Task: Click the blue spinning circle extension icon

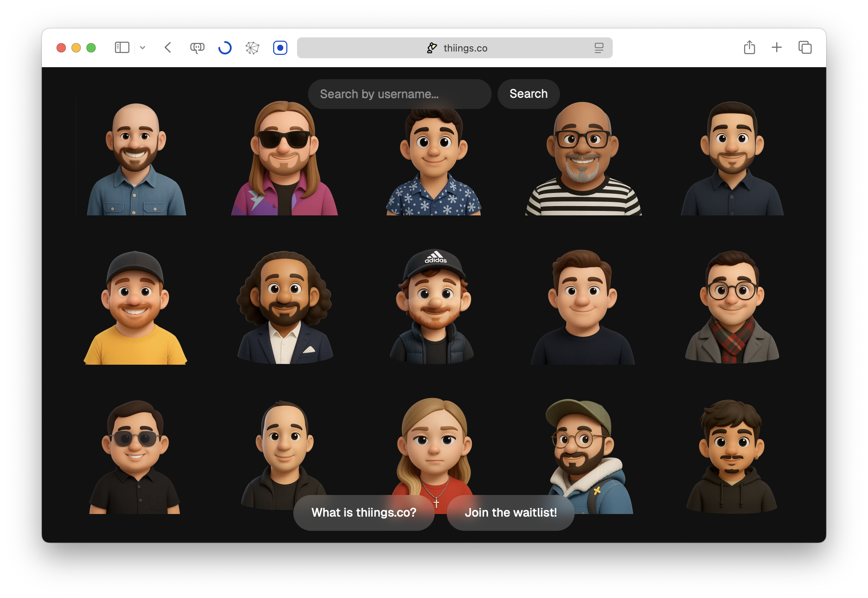Action: pyautogui.click(x=225, y=47)
